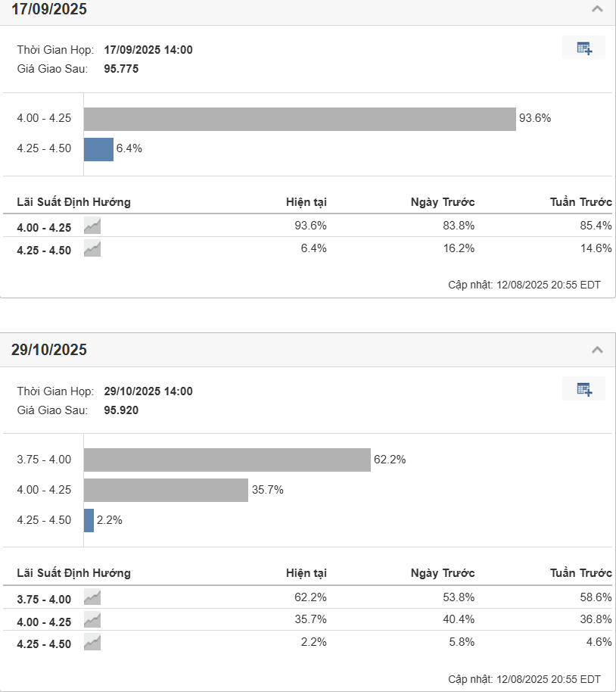Click the blue 6.4% probability bar
The height and width of the screenshot is (692, 616).
pos(98,149)
